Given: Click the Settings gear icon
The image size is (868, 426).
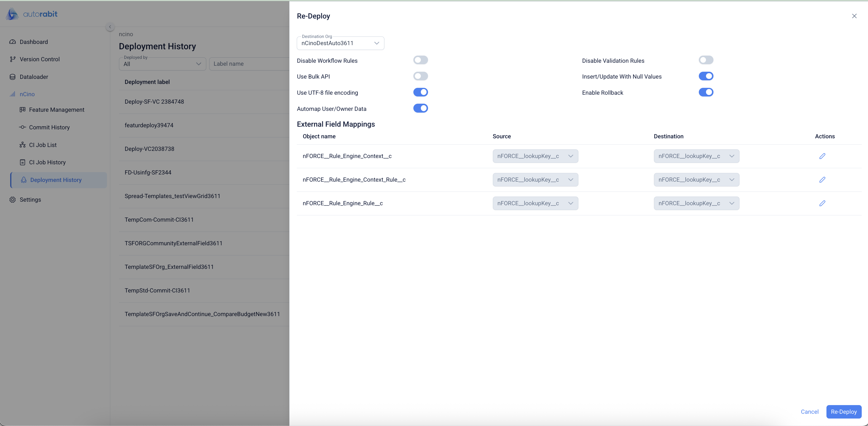Looking at the screenshot, I should tap(13, 199).
